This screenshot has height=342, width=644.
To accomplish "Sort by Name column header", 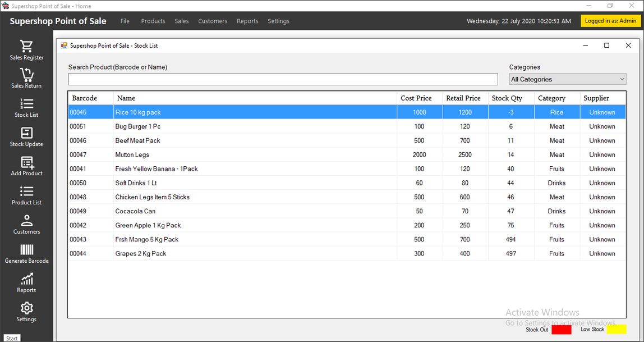I will coord(255,98).
